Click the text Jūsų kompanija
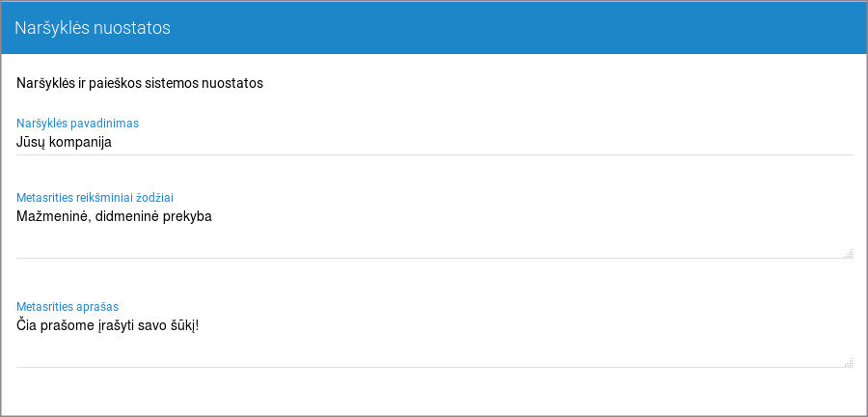Image resolution: width=868 pixels, height=417 pixels. 65,142
